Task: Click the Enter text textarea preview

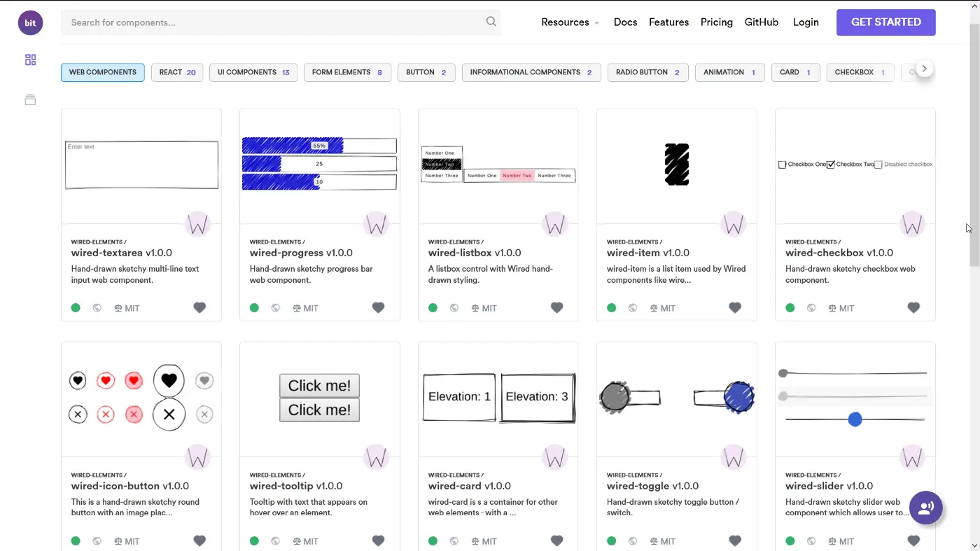Action: click(x=141, y=165)
